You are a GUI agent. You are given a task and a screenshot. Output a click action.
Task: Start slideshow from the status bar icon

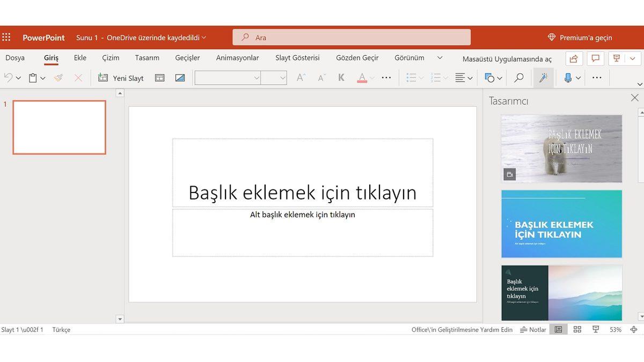tap(596, 329)
